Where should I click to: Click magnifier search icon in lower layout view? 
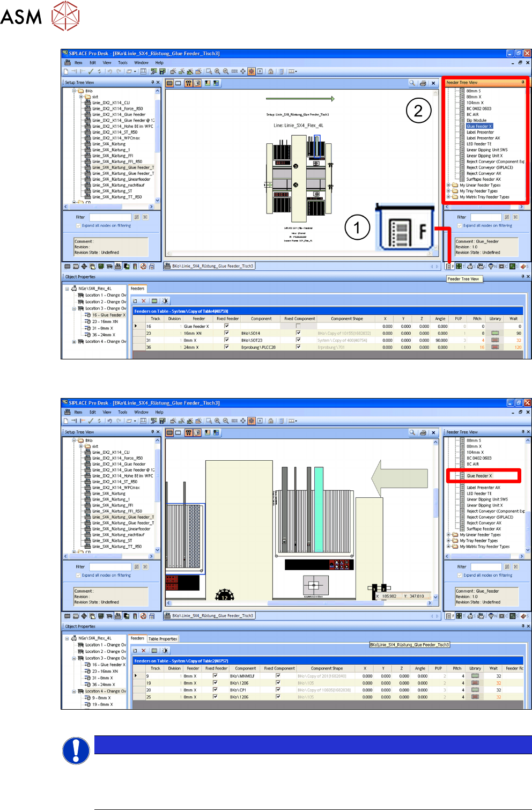(x=412, y=432)
